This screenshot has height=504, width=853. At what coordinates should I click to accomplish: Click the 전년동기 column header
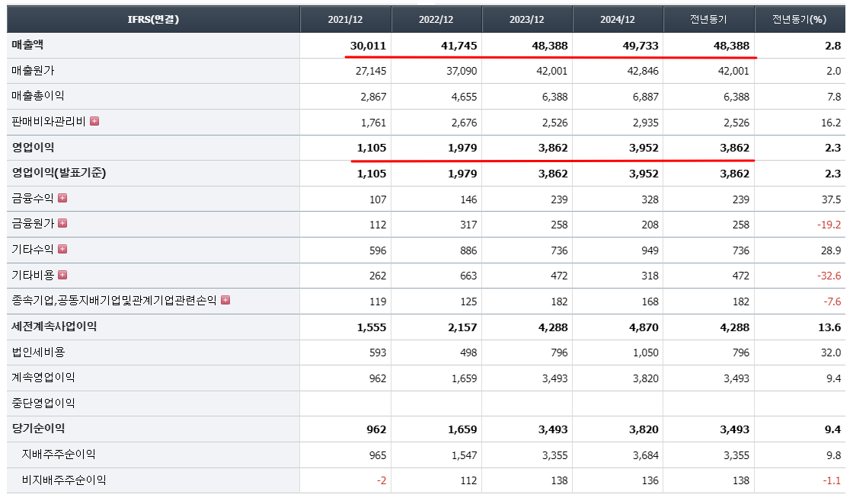709,20
